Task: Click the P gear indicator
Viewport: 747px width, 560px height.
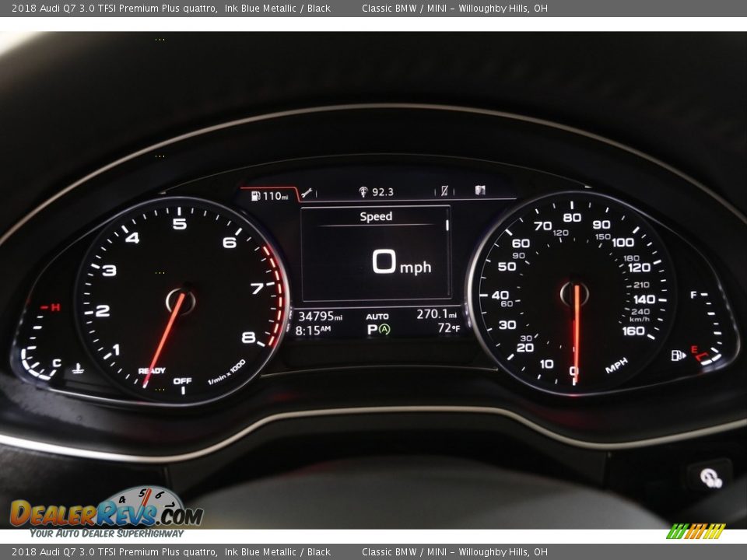Action: (x=372, y=330)
